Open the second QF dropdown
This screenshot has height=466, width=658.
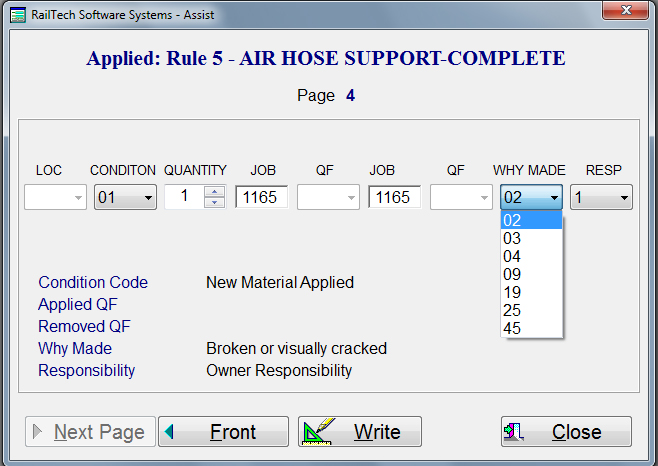pyautogui.click(x=483, y=198)
